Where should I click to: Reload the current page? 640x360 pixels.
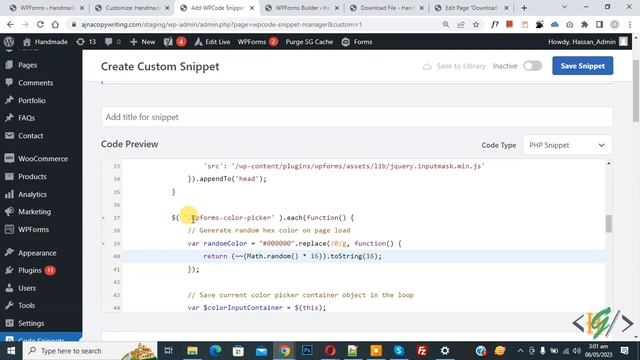(40, 24)
